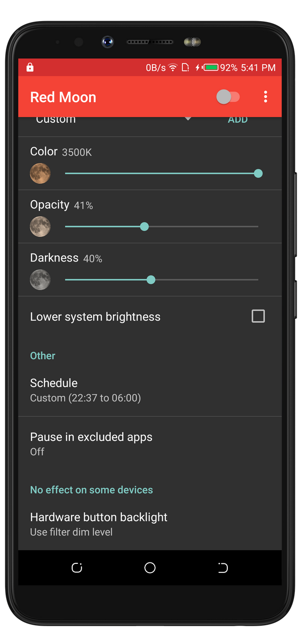Click the Opacity slider handle

pyautogui.click(x=144, y=227)
